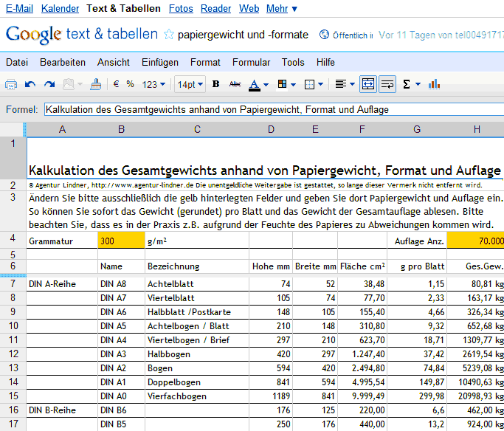Image resolution: width=504 pixels, height=431 pixels.
Task: Select row 12 header
Action: [13, 354]
